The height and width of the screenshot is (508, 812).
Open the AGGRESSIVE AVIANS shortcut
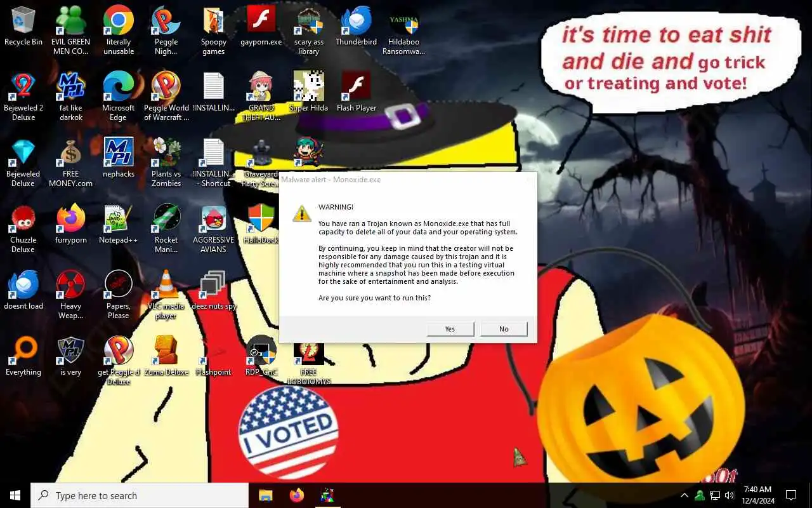tap(214, 229)
